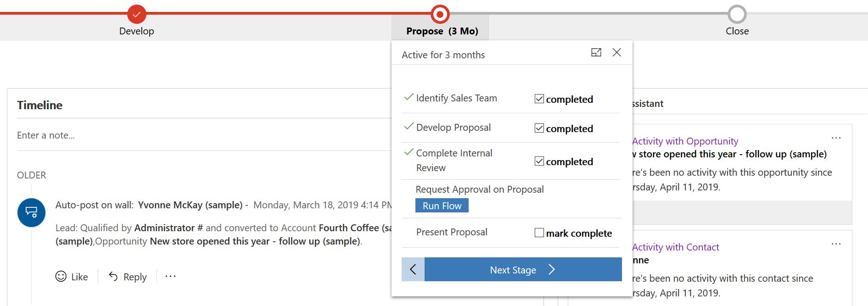Click the Run Flow button
The image size is (868, 306).
coord(442,206)
